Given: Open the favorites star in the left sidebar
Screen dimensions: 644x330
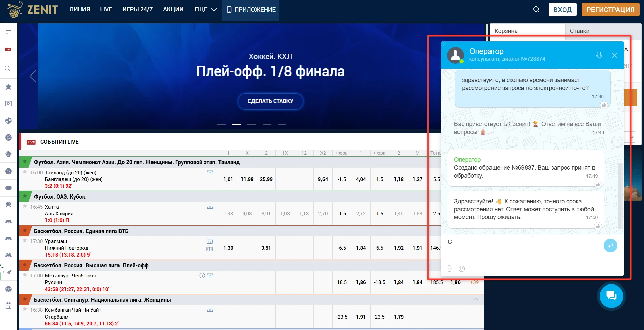Looking at the screenshot, I should 8,87.
